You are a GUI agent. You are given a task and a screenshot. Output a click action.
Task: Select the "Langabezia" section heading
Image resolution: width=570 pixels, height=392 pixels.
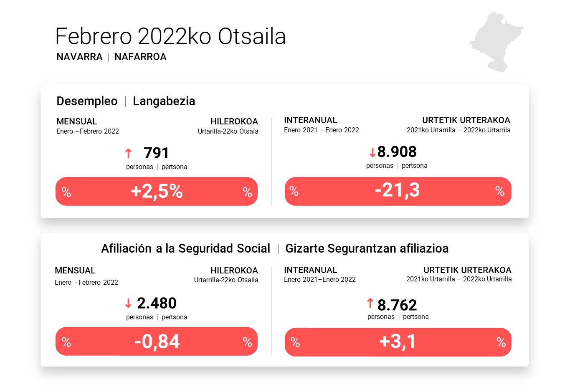tap(164, 101)
